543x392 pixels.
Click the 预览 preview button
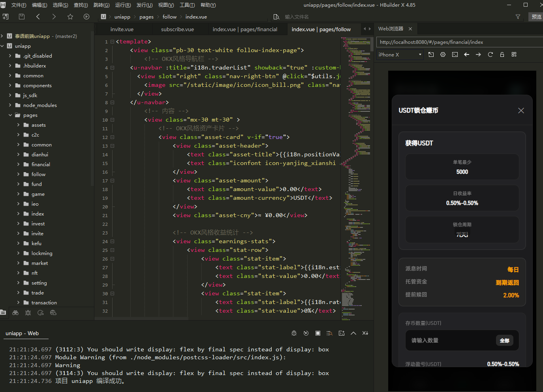click(536, 17)
